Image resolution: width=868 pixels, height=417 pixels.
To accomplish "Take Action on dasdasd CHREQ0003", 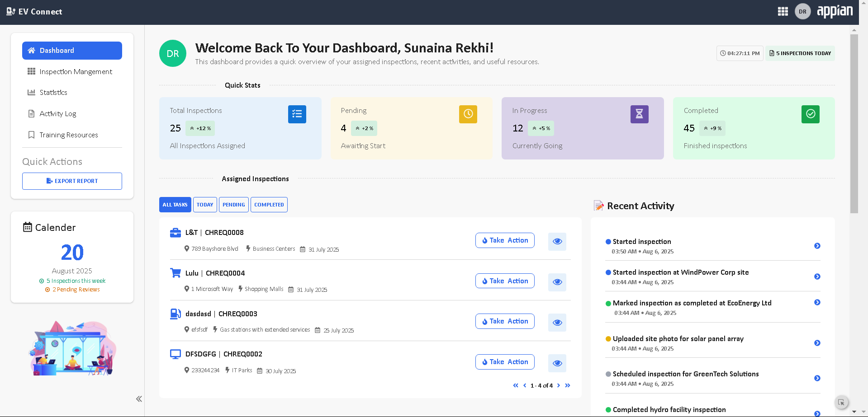I will click(504, 321).
